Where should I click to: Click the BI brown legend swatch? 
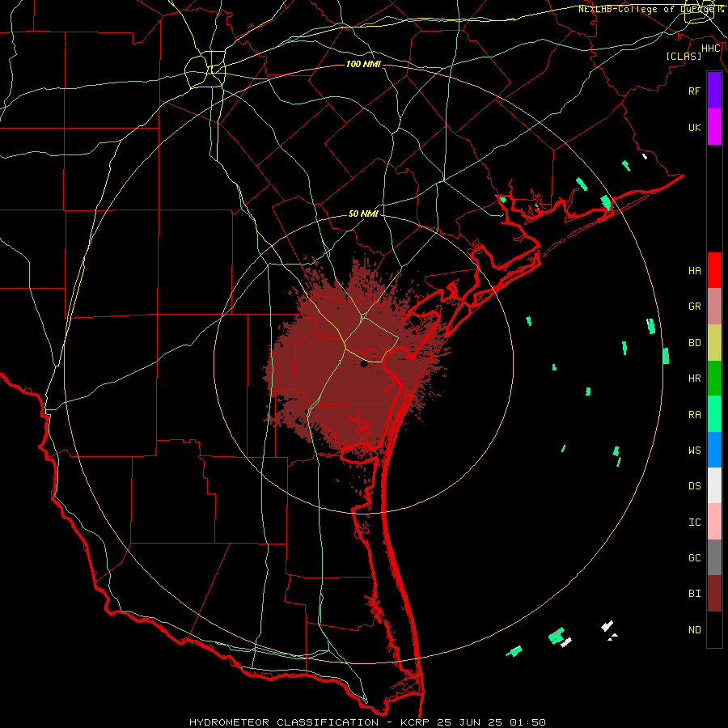click(x=714, y=594)
